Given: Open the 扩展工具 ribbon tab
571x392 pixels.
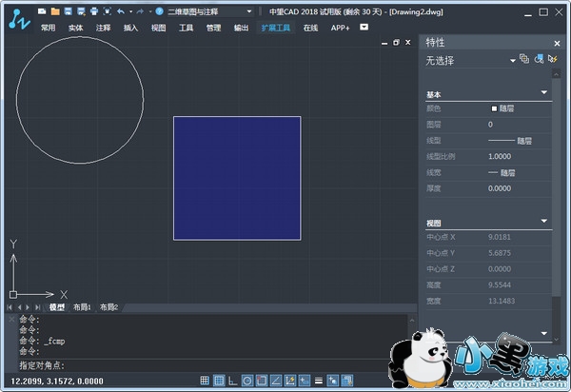Looking at the screenshot, I should coord(276,29).
